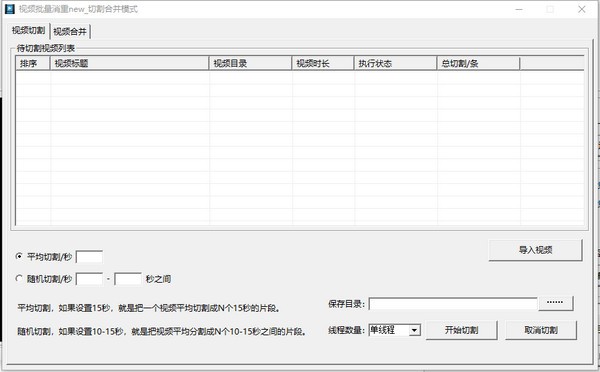Switch to the 视频切割 tab
Screen dimensions: 600x372
click(28, 30)
